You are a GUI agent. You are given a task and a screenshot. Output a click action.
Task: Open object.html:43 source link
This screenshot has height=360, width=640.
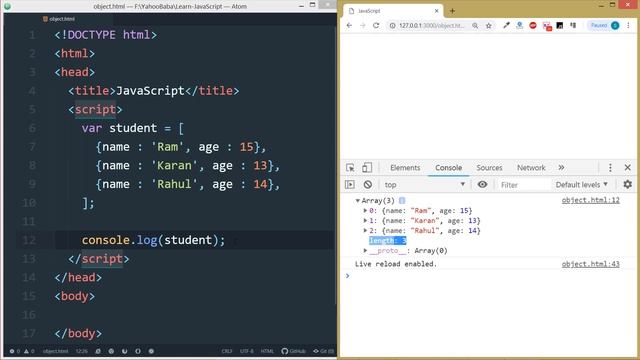[591, 264]
